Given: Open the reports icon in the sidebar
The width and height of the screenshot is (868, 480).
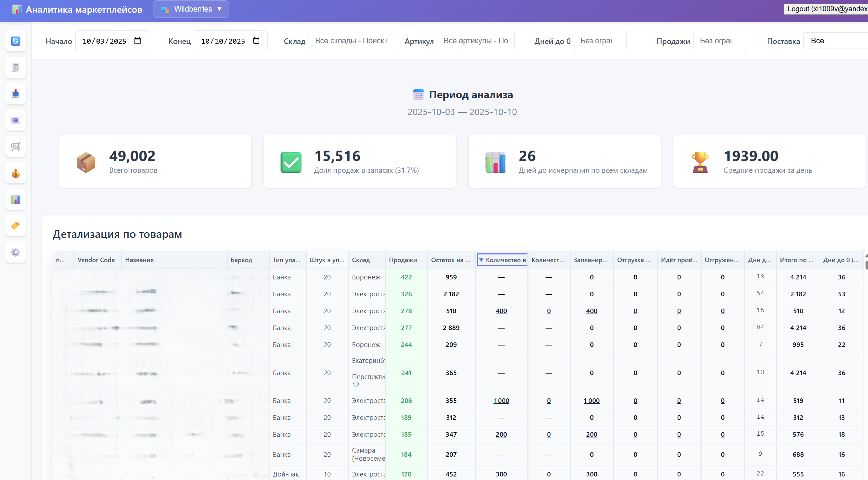Looking at the screenshot, I should tap(15, 67).
